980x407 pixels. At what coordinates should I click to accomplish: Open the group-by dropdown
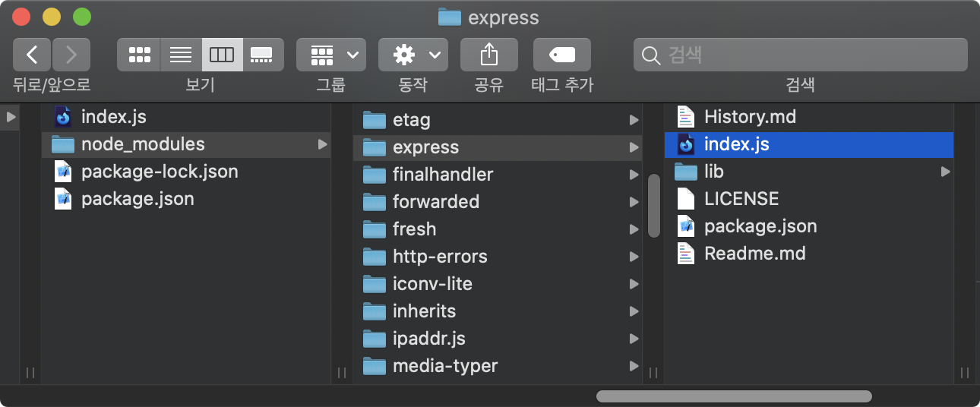[x=331, y=55]
